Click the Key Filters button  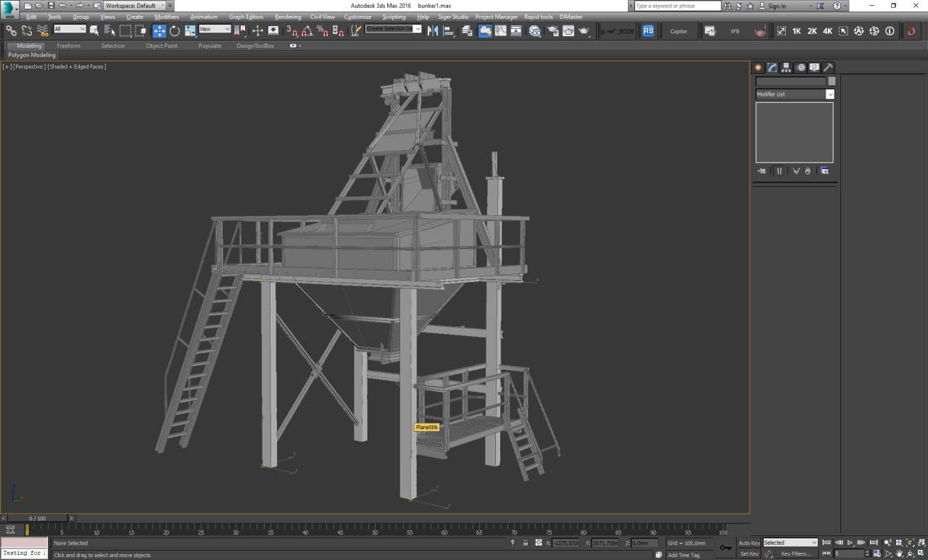tap(795, 554)
